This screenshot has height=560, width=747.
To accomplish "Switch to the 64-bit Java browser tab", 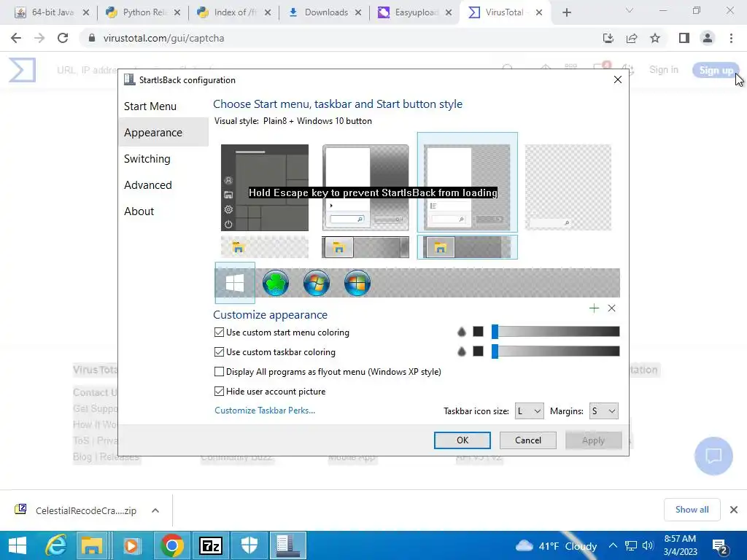I will pos(52,12).
